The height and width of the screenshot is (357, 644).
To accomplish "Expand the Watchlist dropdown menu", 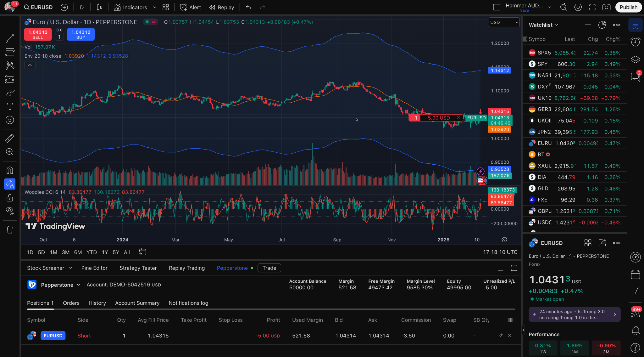I will [543, 25].
